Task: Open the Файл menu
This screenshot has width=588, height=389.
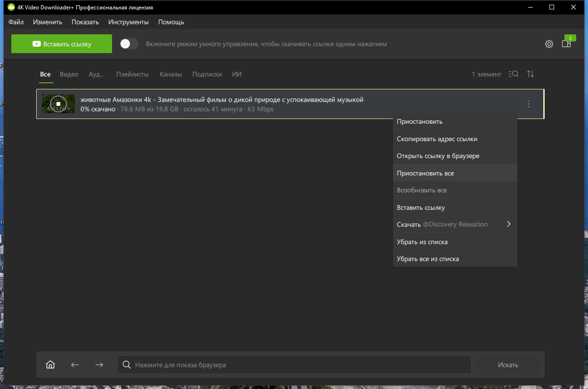Action: (16, 22)
